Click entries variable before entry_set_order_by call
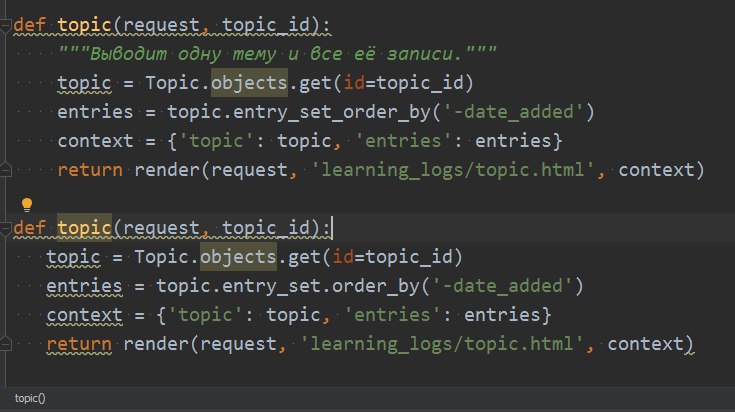The width and height of the screenshot is (735, 412). tap(95, 112)
